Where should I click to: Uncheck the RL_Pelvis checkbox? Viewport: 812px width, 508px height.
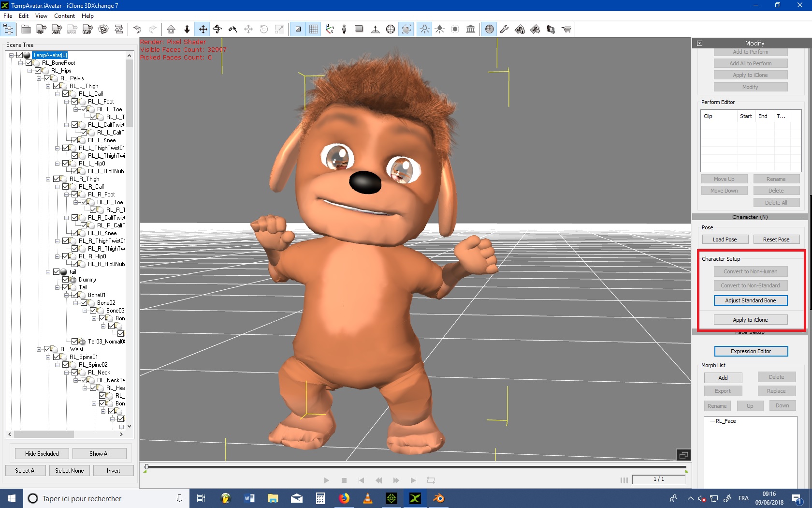pyautogui.click(x=47, y=78)
